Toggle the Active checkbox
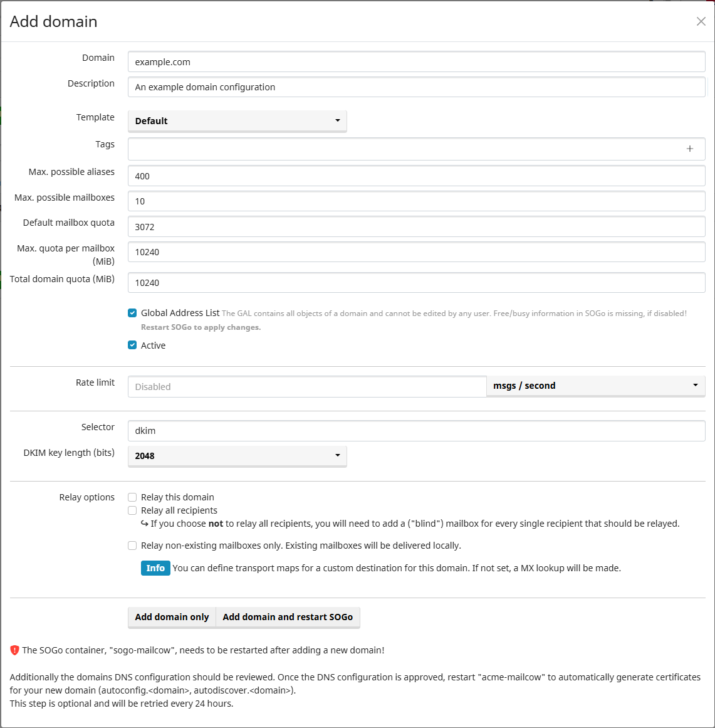The width and height of the screenshot is (715, 728). [x=132, y=345]
